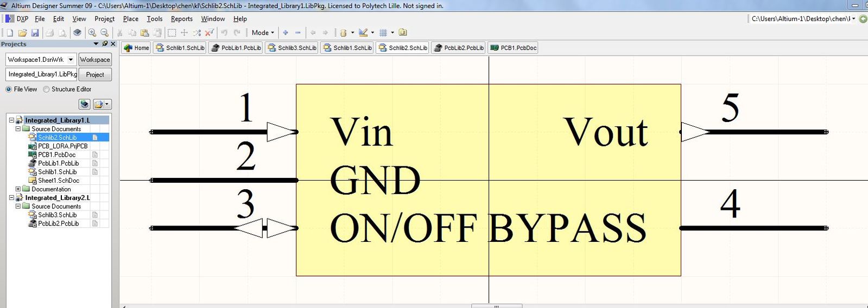This screenshot has width=868, height=308.
Task: Click the Workspace button
Action: click(95, 60)
